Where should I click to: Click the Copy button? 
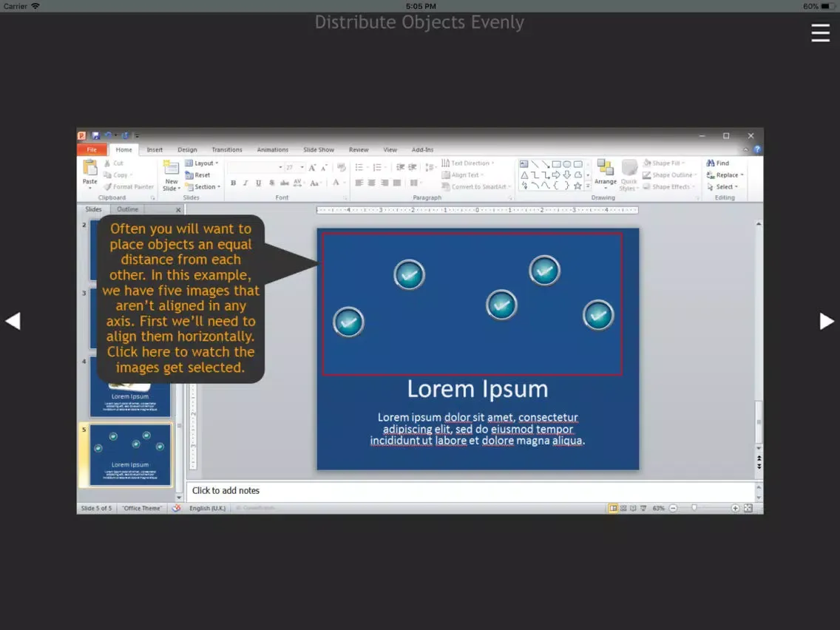point(118,175)
